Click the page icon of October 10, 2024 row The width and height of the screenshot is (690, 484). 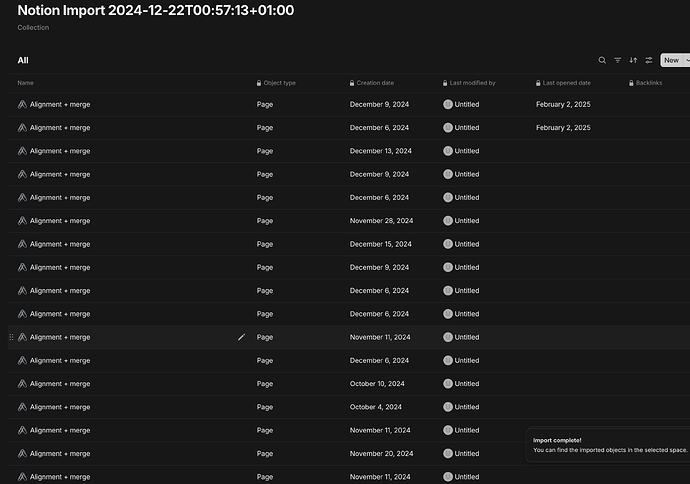click(22, 384)
